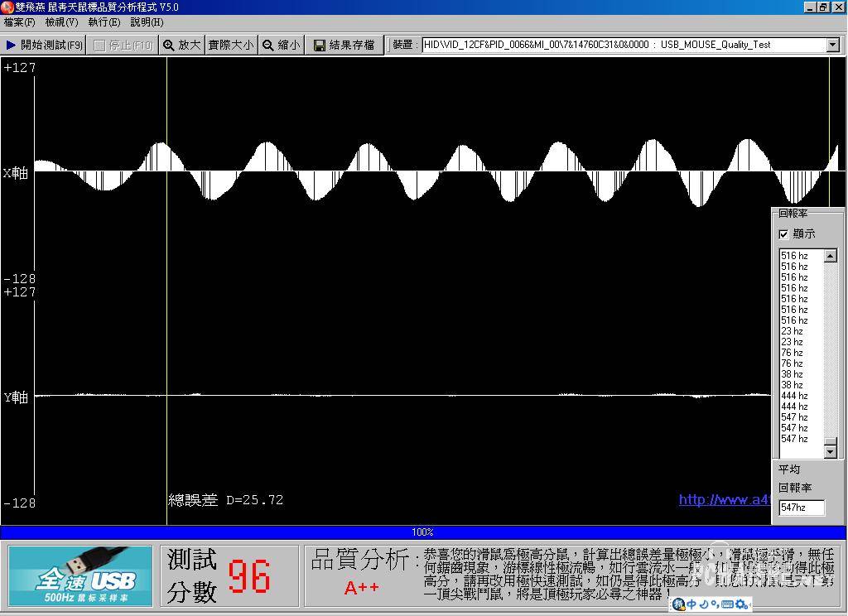Open the 檢視(V) menu
Screen dimensions: 848x616
tap(62, 22)
